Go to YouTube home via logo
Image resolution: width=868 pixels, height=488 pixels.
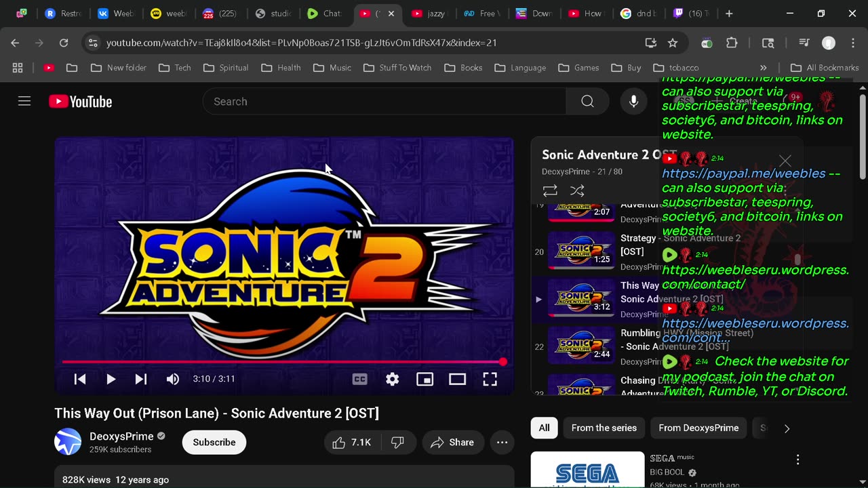80,102
